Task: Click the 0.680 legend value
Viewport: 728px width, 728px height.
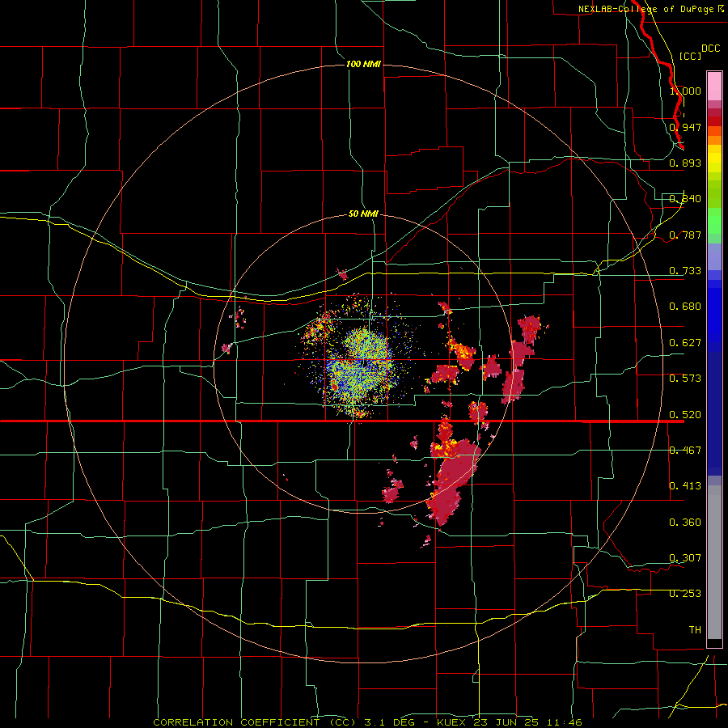Action: pos(685,307)
